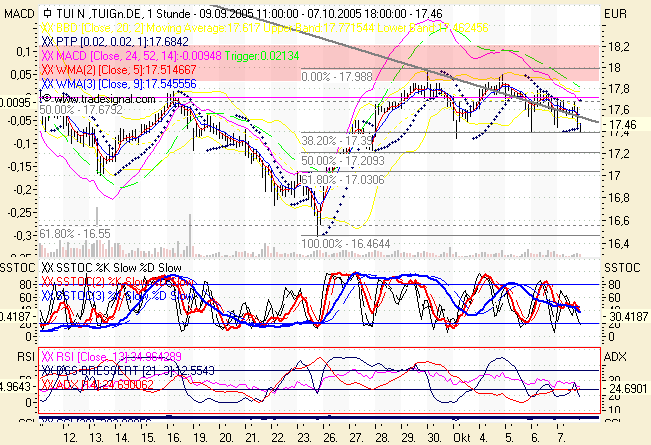651x445 pixels.
Task: Click the XX icons beside RSI legend entry
Action: [48, 357]
